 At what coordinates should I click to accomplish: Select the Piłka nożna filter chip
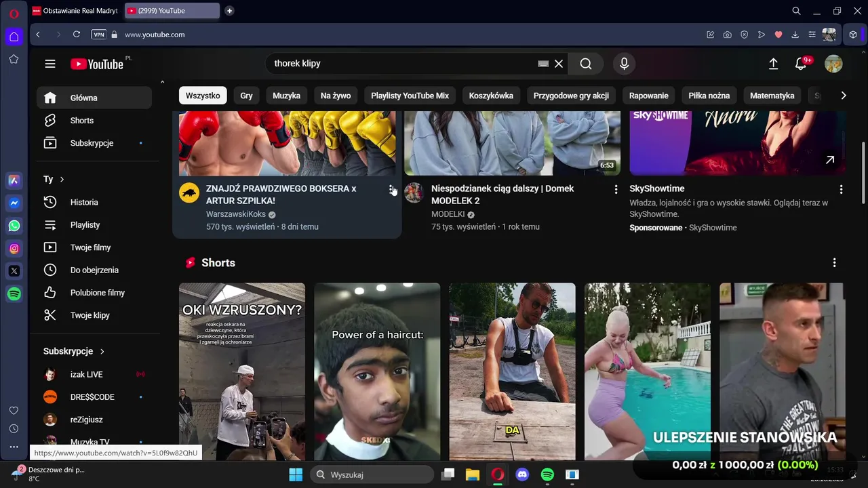709,96
